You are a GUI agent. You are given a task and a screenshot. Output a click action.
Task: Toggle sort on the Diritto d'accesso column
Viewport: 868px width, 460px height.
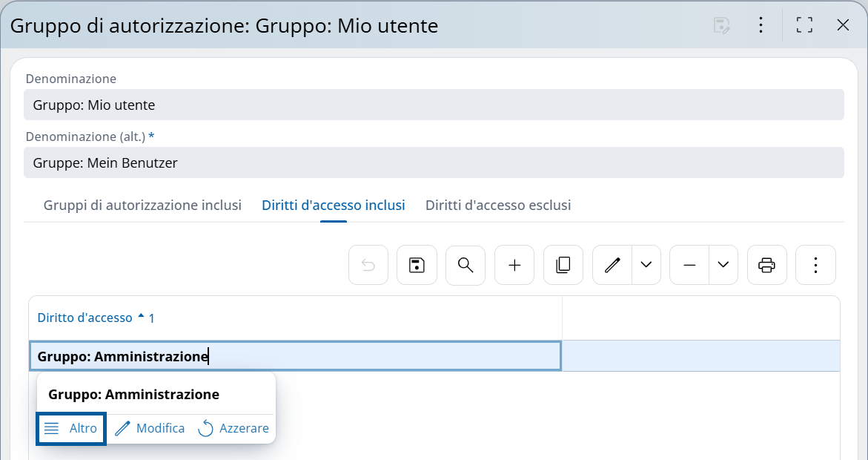pos(84,317)
